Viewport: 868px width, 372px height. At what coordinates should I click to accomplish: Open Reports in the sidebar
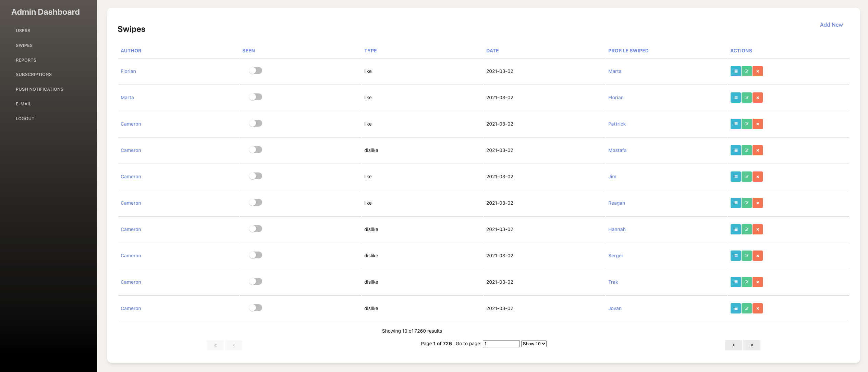(26, 60)
